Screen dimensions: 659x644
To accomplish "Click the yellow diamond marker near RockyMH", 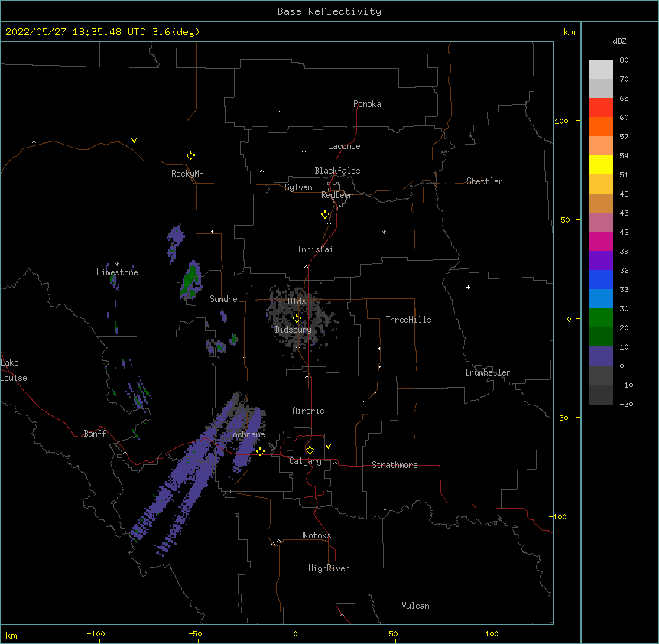I will pos(191,156).
